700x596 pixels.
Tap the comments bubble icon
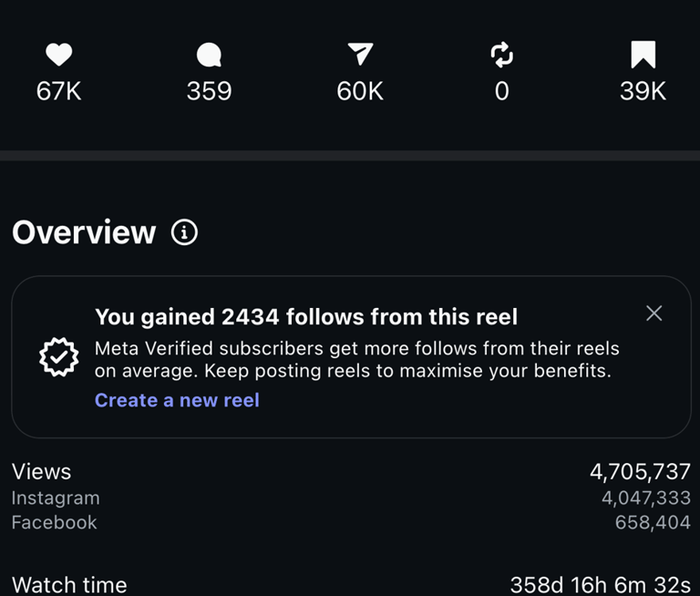209,57
